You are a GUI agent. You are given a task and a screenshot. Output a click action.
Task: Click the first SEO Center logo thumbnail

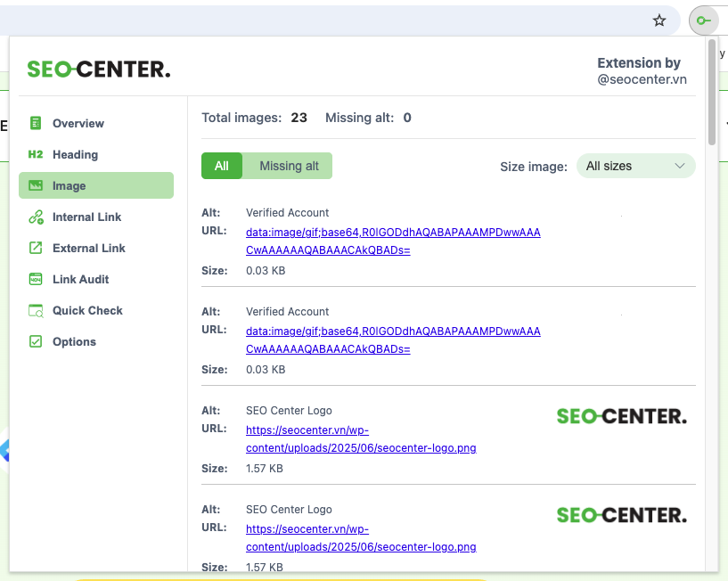[x=621, y=416]
